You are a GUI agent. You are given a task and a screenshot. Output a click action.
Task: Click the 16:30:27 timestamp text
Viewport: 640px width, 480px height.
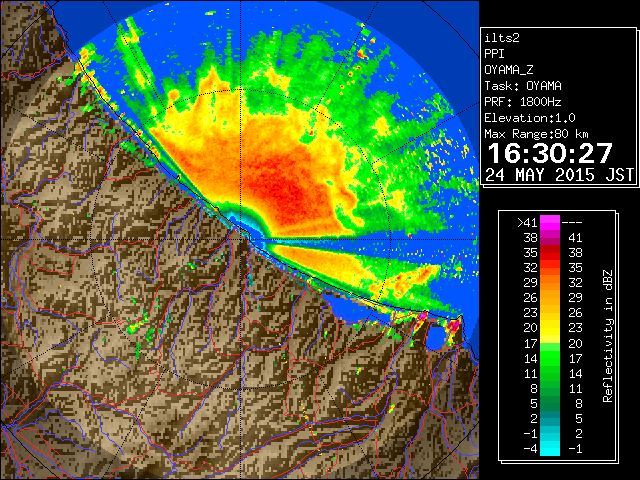pyautogui.click(x=550, y=153)
